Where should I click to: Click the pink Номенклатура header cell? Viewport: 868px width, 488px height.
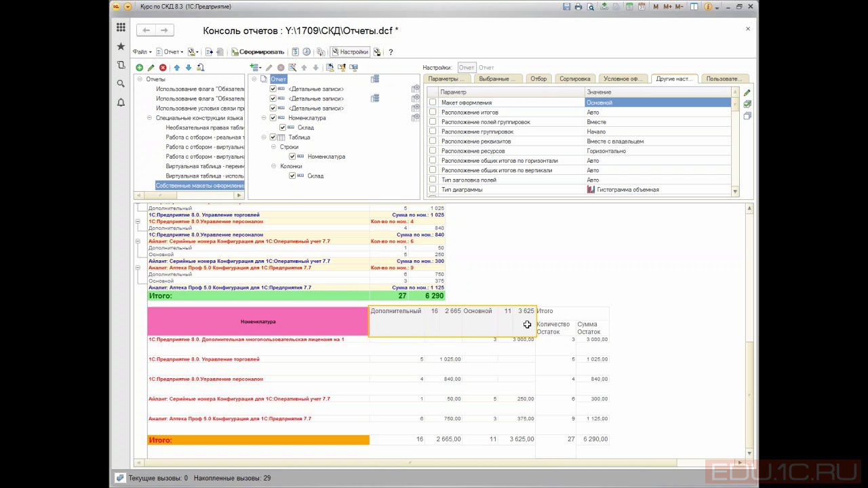tap(258, 321)
